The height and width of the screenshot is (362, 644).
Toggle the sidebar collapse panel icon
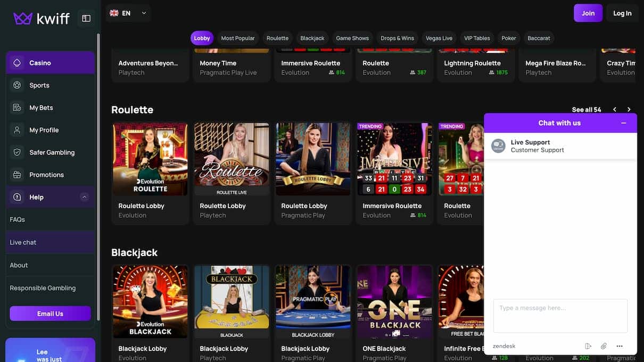click(x=86, y=19)
